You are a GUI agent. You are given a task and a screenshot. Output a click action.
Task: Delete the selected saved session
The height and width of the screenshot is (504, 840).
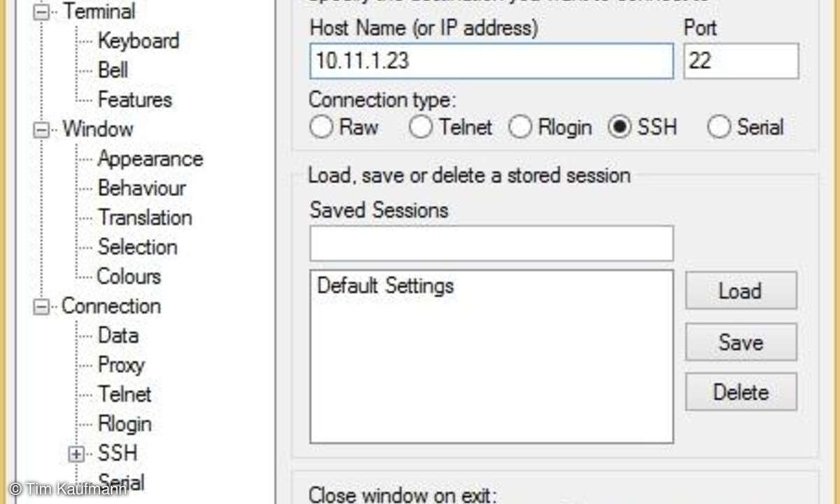[741, 392]
